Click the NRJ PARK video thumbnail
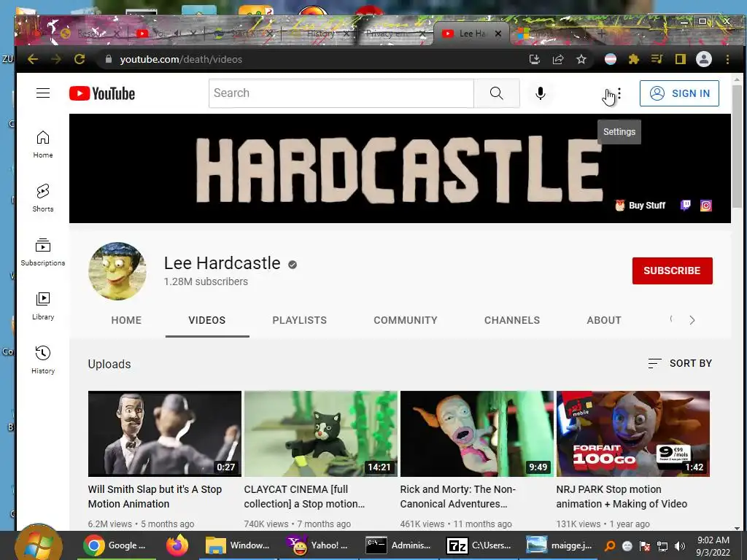Screen dimensions: 747x560 pyautogui.click(x=633, y=434)
